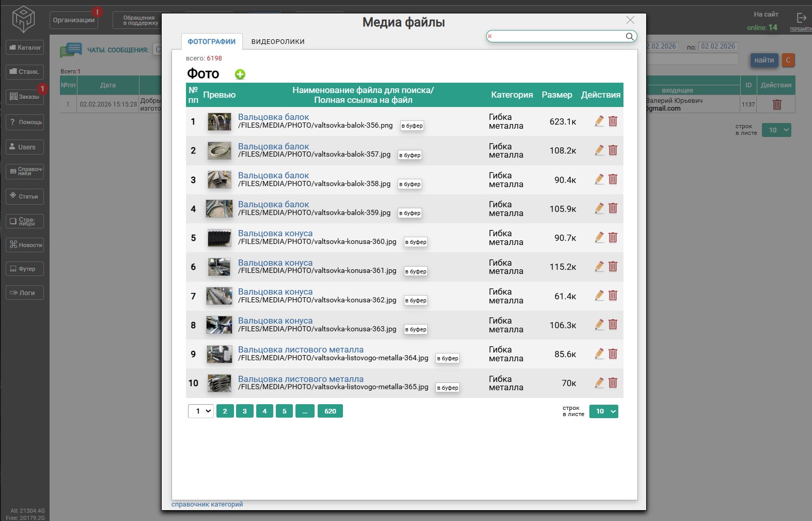Copy valtsovka-konusa-360.jpg path with в буфер
Screen dimensions: 812x521
416,242
